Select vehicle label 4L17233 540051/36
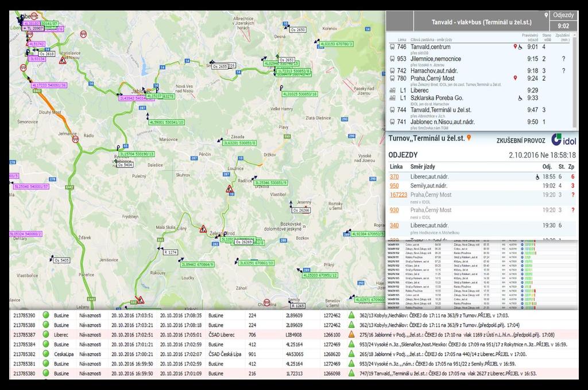588x390 pixels. click(x=49, y=85)
